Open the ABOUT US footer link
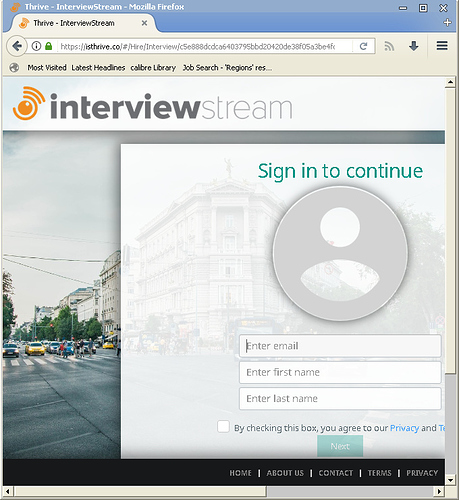The image size is (459, 500). (x=285, y=473)
